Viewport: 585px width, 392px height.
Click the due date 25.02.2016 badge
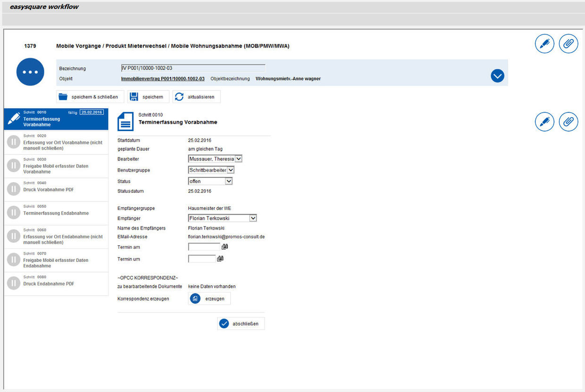(x=92, y=112)
